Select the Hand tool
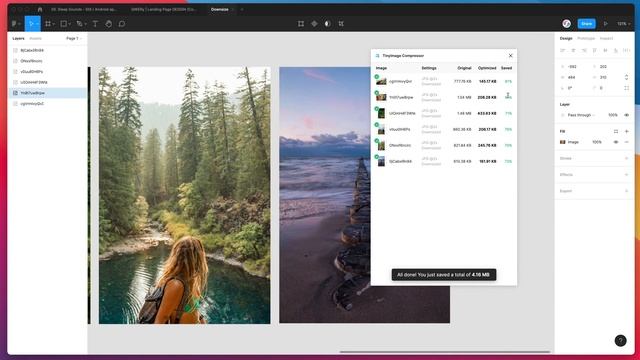This screenshot has height=360, width=640. [108, 24]
